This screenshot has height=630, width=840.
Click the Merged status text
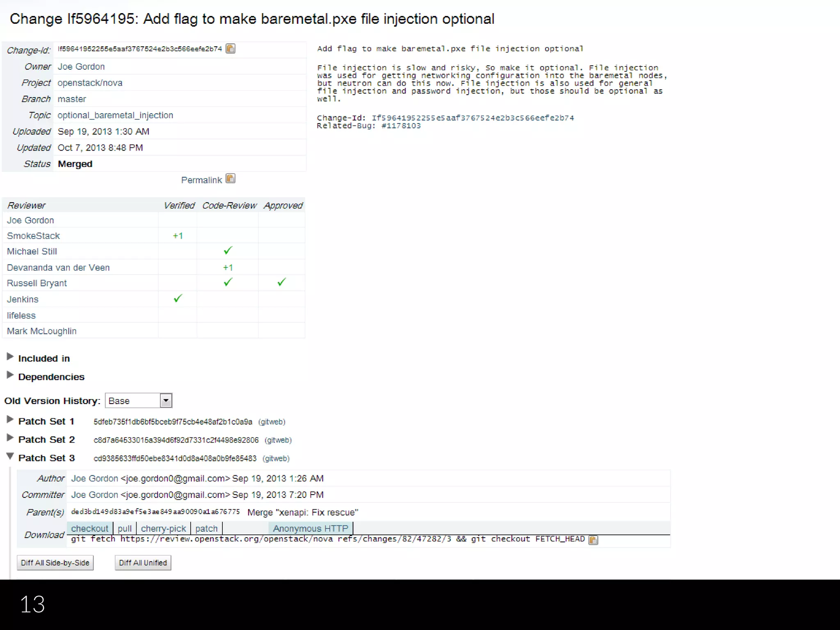pos(75,164)
